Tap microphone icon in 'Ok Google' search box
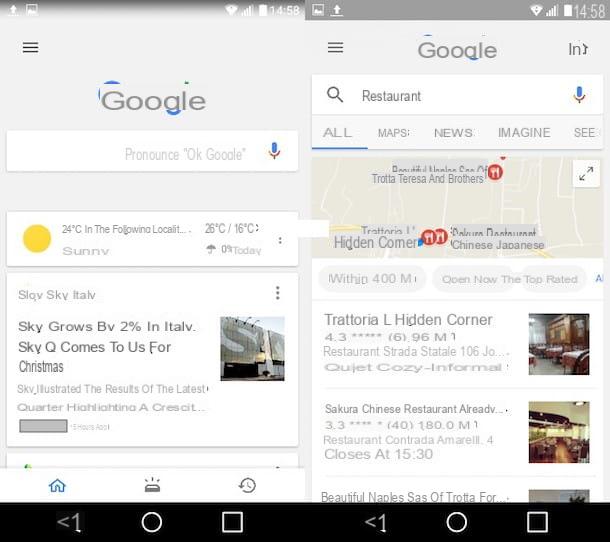 [274, 151]
